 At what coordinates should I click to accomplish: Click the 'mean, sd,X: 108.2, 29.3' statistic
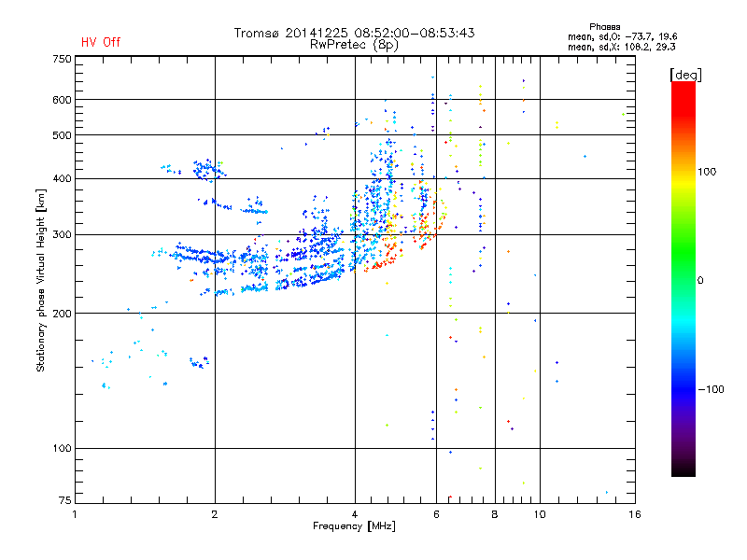(x=621, y=47)
